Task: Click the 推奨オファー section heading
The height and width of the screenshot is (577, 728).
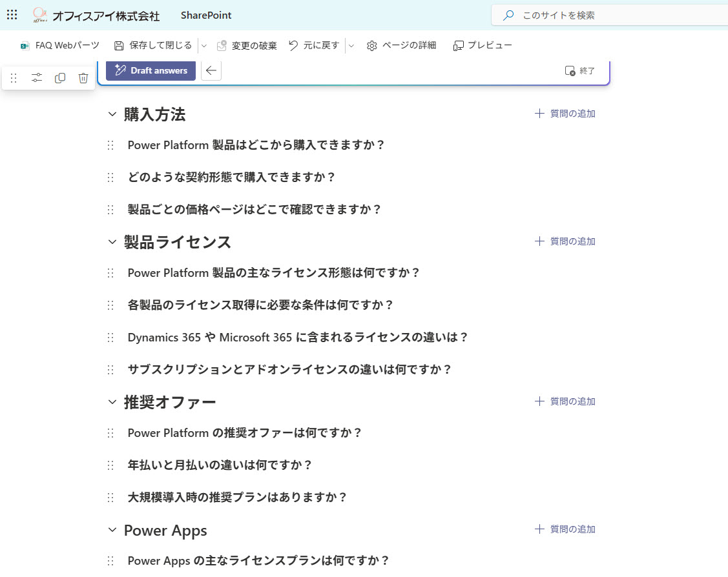Action: [x=170, y=401]
